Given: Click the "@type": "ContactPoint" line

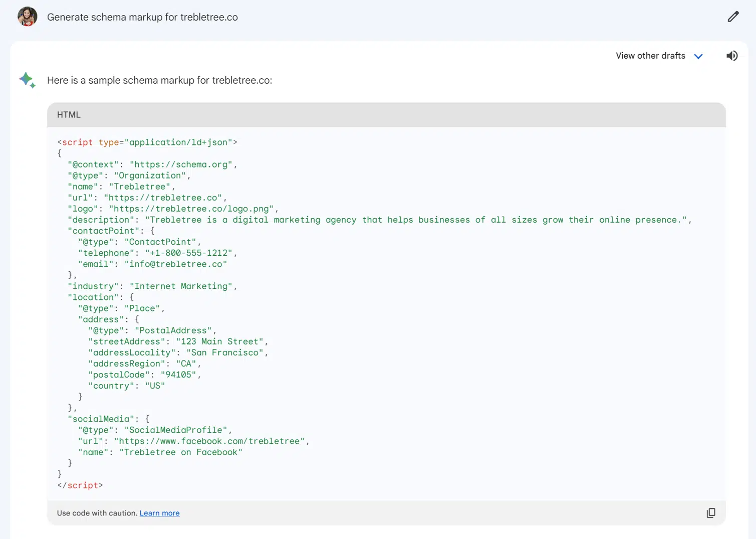Looking at the screenshot, I should point(139,242).
